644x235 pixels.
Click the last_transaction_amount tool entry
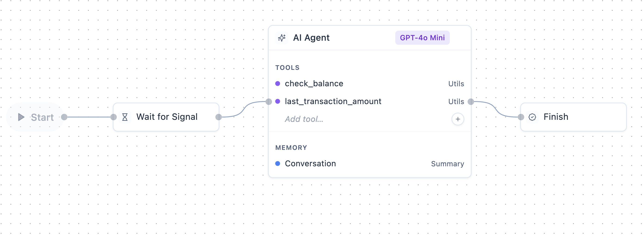(x=333, y=101)
